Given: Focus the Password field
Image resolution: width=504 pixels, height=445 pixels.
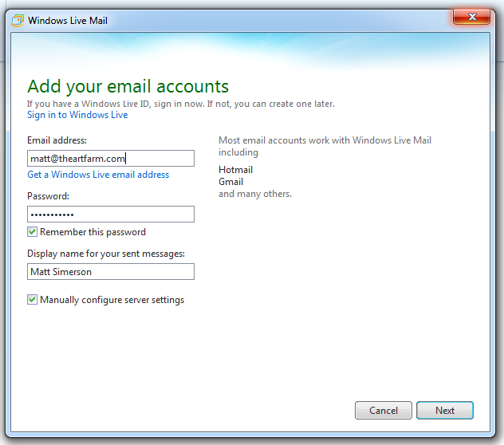Looking at the screenshot, I should point(111,215).
